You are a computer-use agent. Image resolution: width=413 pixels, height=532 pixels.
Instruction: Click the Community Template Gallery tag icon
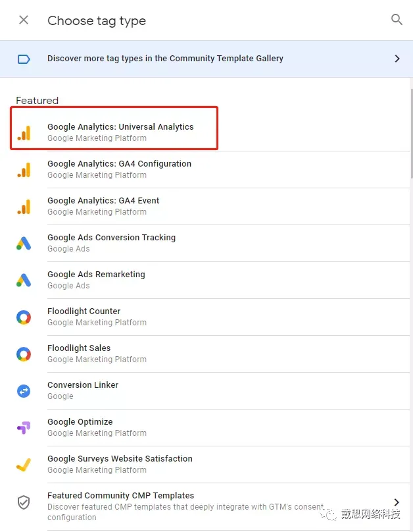[24, 59]
